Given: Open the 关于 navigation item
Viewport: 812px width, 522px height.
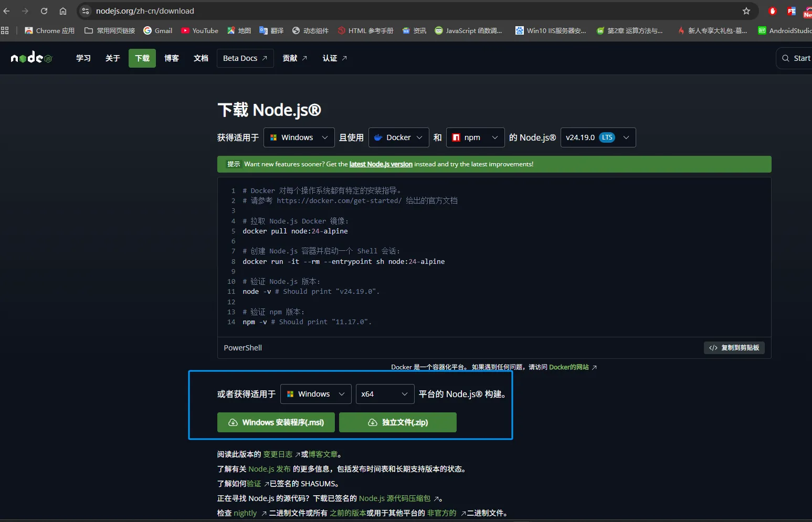Looking at the screenshot, I should pos(113,58).
